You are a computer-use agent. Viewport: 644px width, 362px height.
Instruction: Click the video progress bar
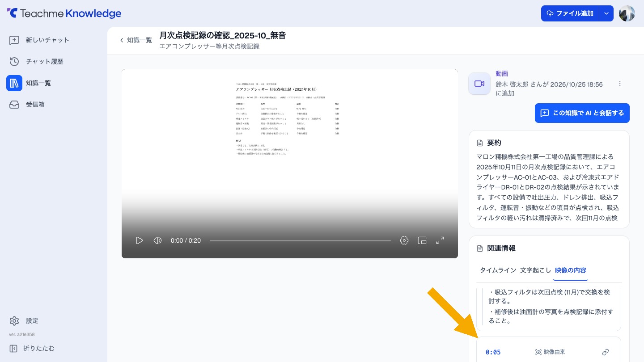point(300,240)
